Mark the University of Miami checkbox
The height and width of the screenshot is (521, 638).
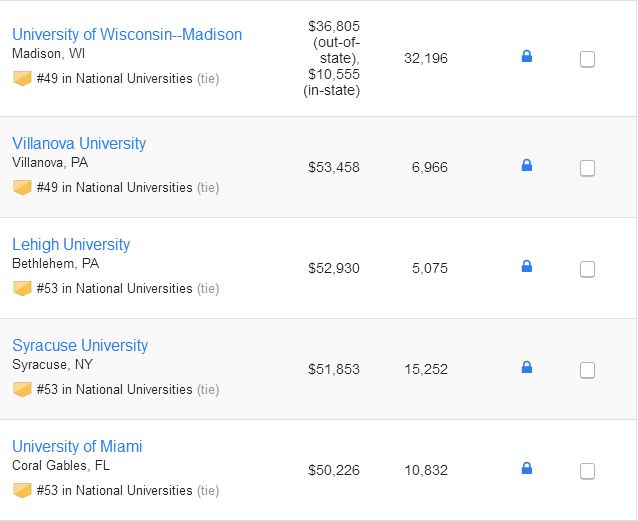click(x=587, y=471)
